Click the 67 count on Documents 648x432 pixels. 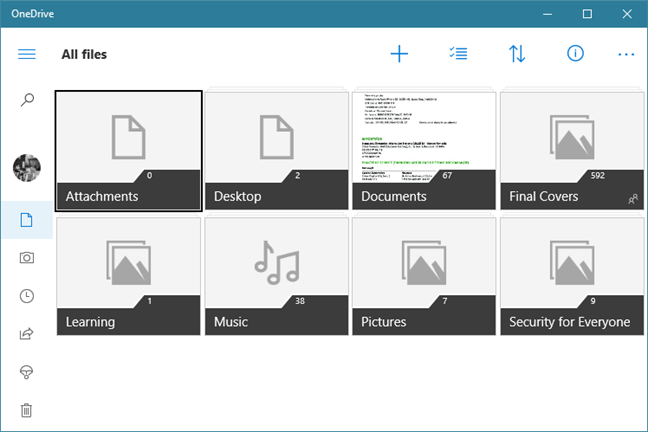pyautogui.click(x=447, y=175)
